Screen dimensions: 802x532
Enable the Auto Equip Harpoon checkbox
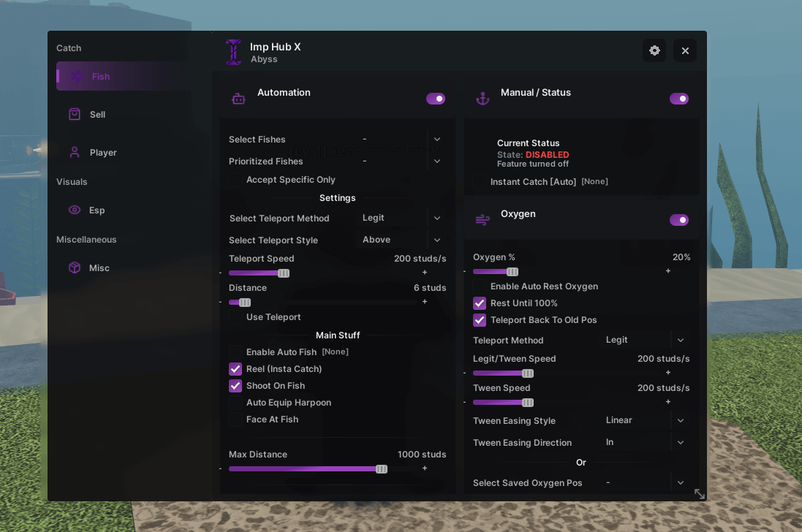coord(235,403)
